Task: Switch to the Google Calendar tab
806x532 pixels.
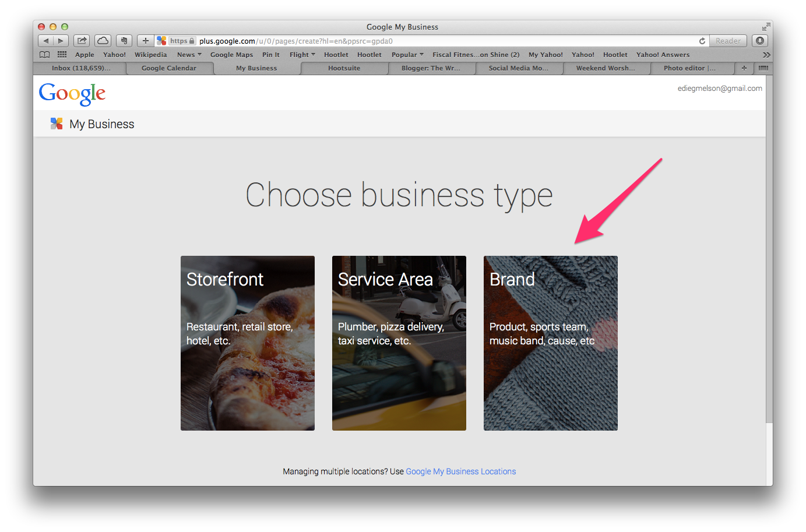Action: pos(169,68)
